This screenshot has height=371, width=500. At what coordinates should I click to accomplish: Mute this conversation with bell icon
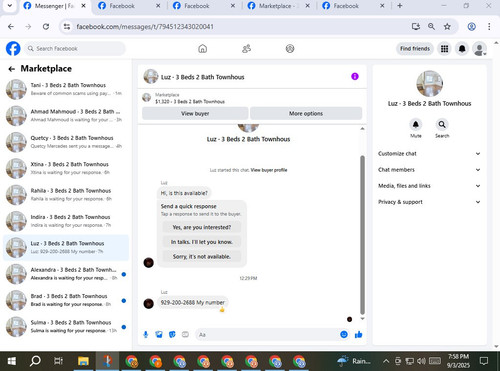coord(416,124)
